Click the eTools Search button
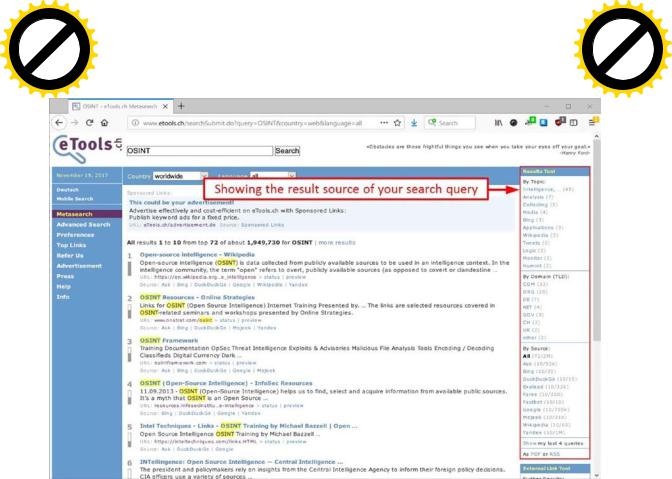Viewport: 672px width, 479px height. click(x=287, y=151)
